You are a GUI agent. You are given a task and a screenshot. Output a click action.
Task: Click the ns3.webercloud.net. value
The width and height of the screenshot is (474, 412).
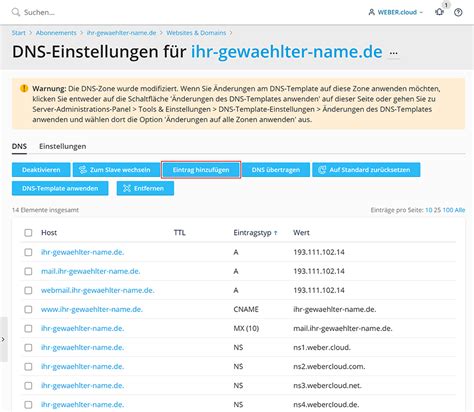pos(327,386)
